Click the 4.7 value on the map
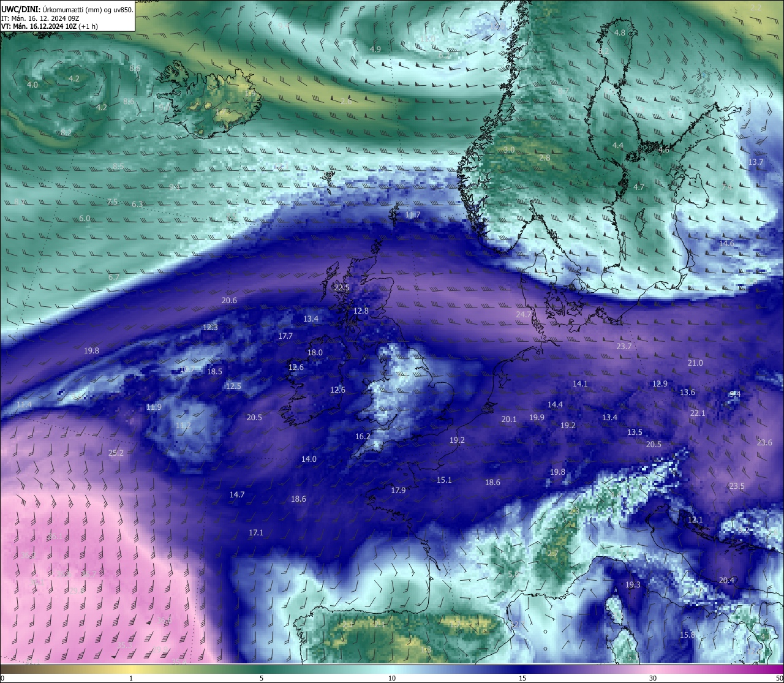This screenshot has height=683, width=784. 639,187
